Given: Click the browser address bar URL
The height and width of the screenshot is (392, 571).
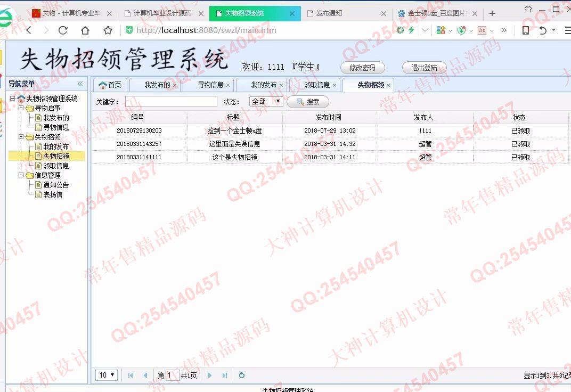Looking at the screenshot, I should 206,30.
